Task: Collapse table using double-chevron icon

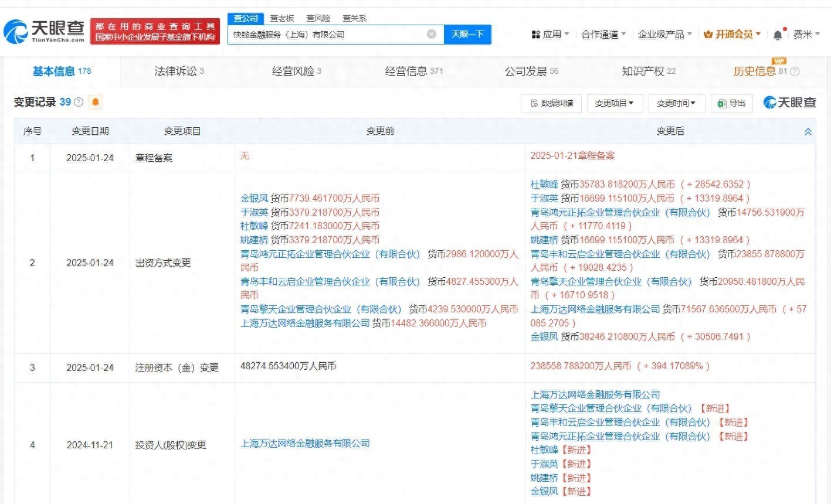Action: point(808,132)
